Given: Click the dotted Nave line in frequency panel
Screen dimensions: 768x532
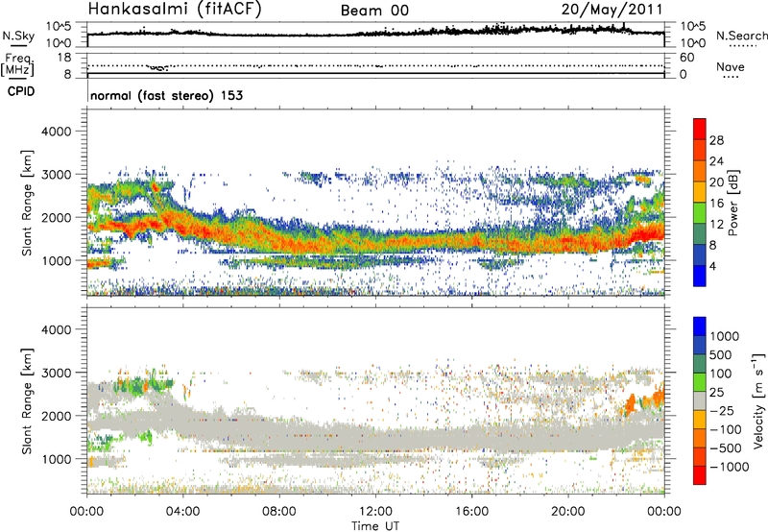Looking at the screenshot, I should coord(375,65).
